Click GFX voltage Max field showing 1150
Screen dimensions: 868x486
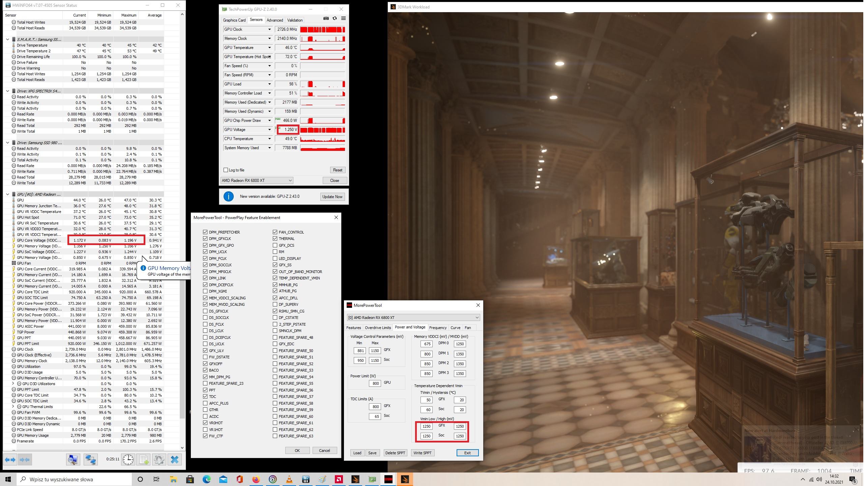tap(375, 351)
